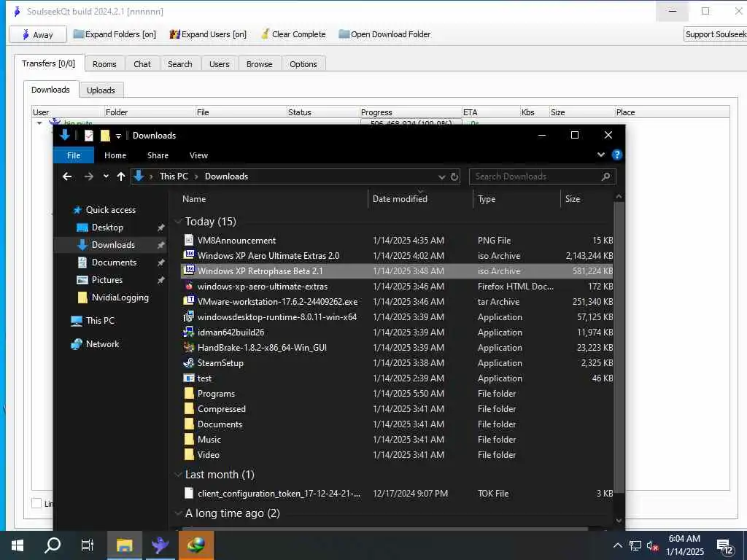Open the Home ribbon tab in Explorer
This screenshot has height=560, width=747.
(x=115, y=155)
